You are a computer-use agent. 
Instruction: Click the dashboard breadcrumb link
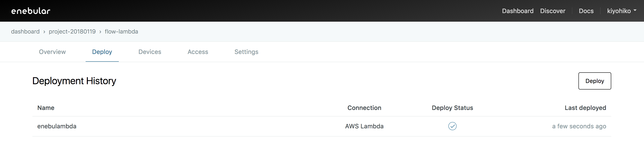click(x=25, y=31)
